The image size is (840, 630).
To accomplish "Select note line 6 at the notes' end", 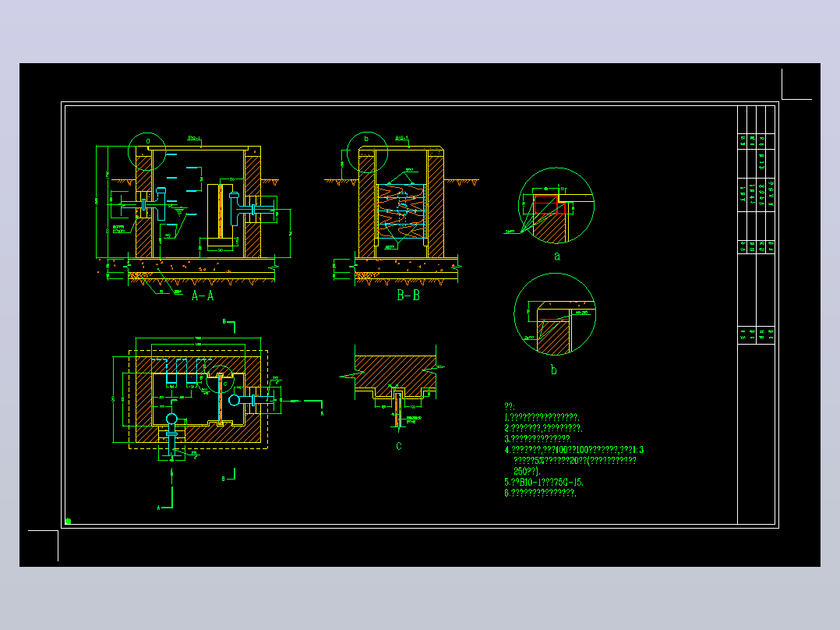I will pyautogui.click(x=540, y=493).
